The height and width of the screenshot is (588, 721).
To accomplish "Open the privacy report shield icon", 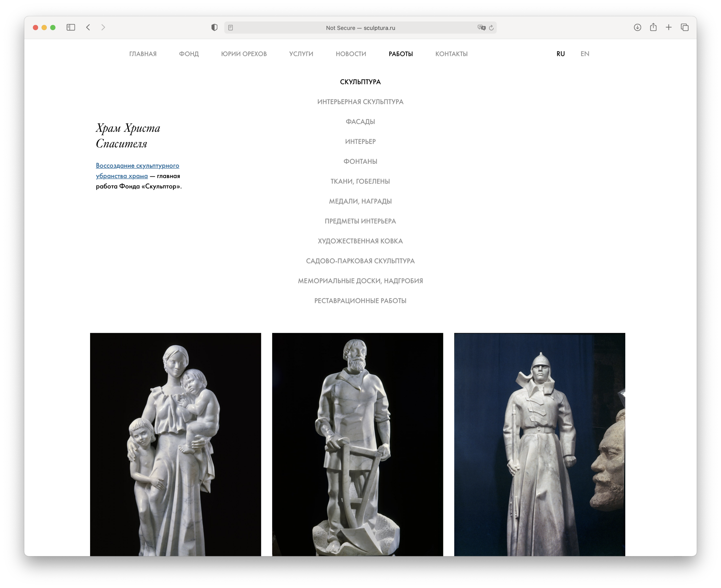I will tap(214, 27).
